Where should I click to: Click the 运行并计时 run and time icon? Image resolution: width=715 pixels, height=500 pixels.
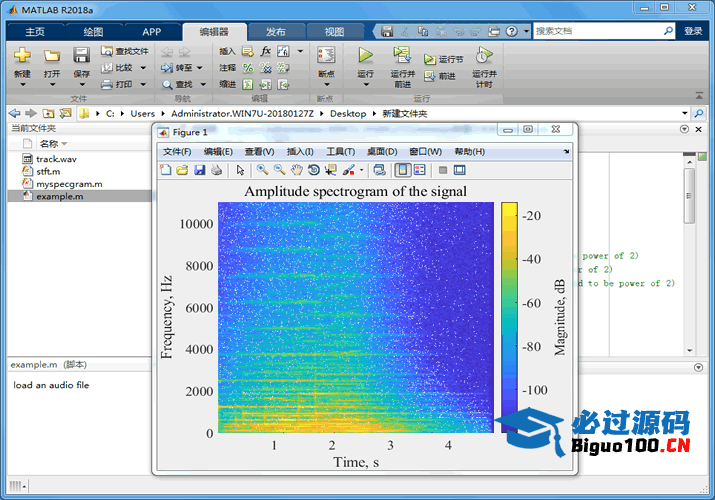(484, 55)
